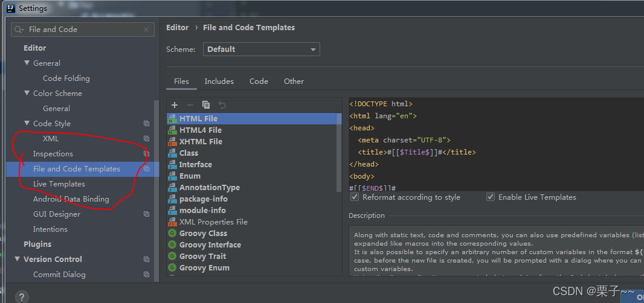Click project-level icon beside Commit Dialog

pos(146,274)
